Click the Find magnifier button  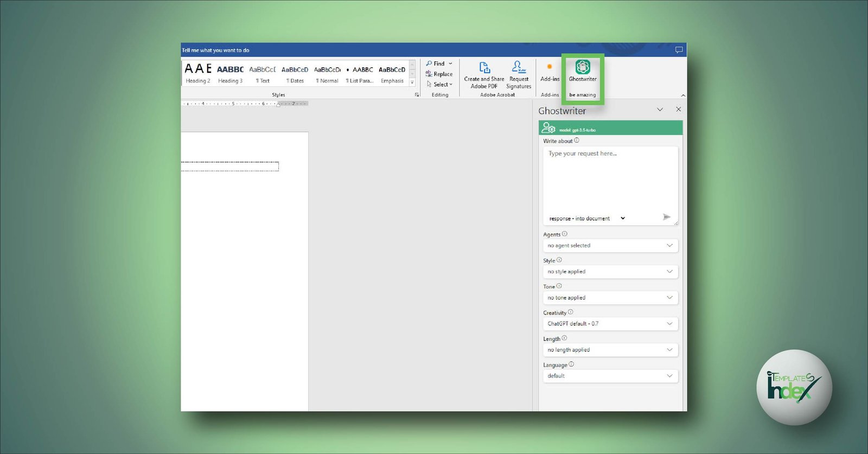click(x=435, y=63)
